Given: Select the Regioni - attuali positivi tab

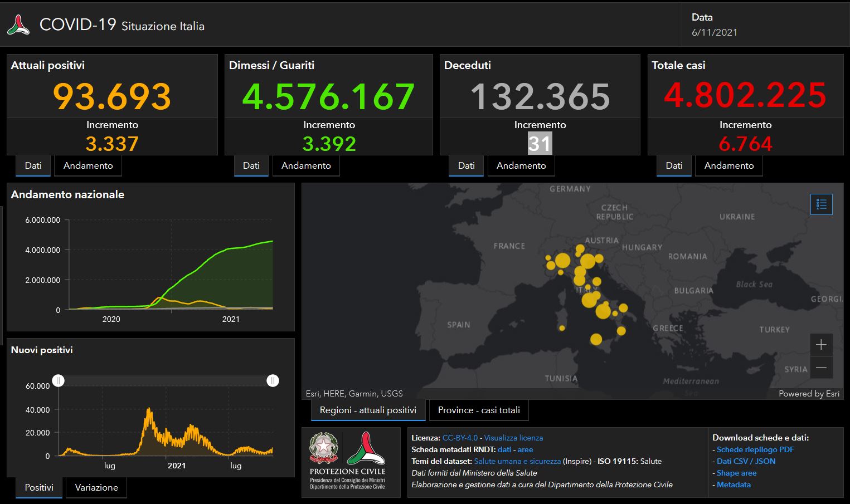Looking at the screenshot, I should coord(368,410).
